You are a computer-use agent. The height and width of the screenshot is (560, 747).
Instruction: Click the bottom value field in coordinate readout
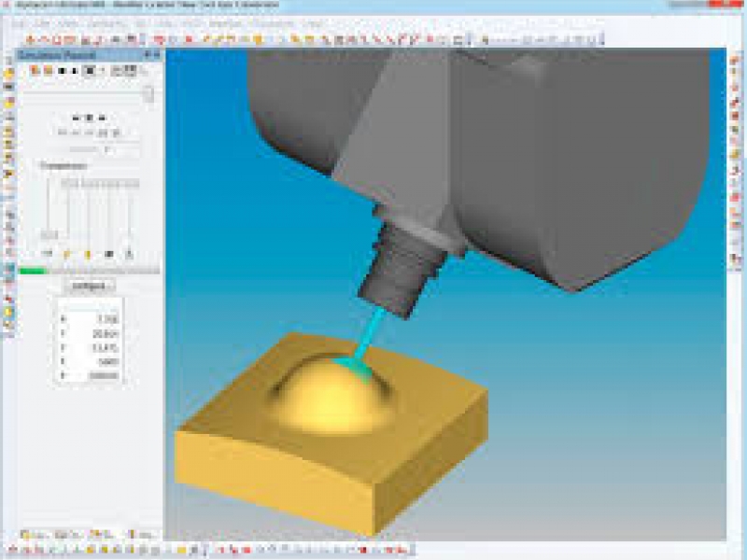click(103, 376)
